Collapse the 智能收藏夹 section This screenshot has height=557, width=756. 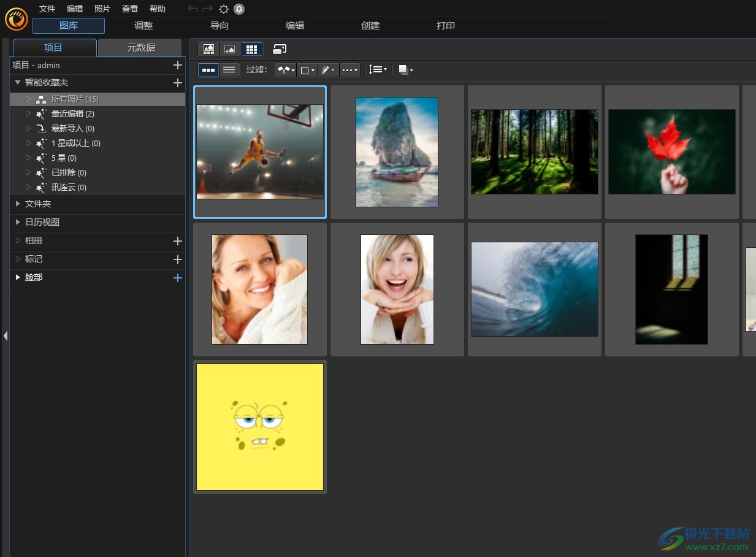point(18,82)
